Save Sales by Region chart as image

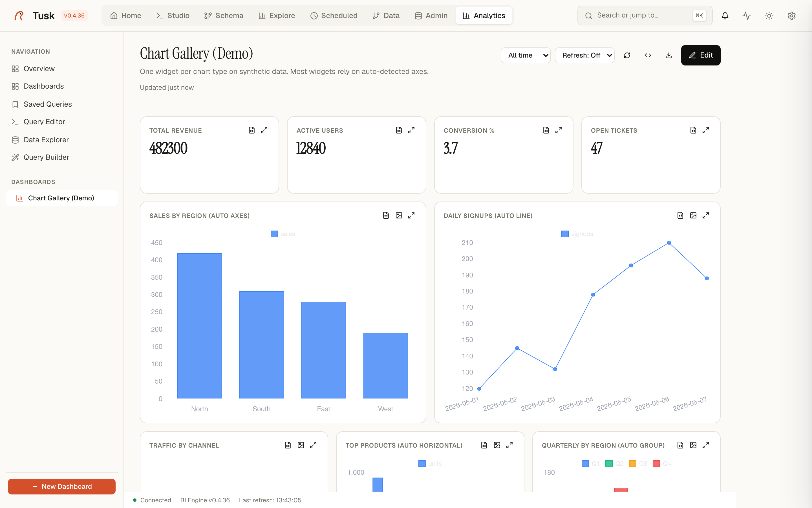[x=399, y=215]
